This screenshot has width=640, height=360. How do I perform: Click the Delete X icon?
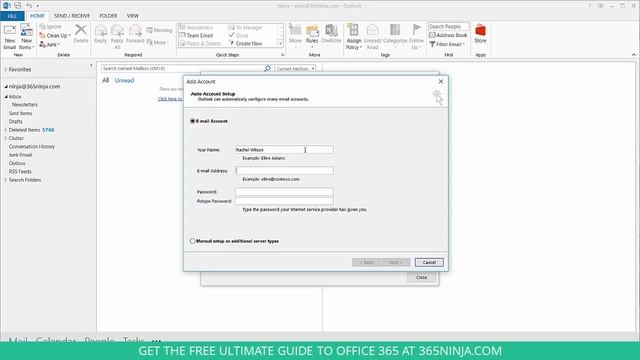81,30
